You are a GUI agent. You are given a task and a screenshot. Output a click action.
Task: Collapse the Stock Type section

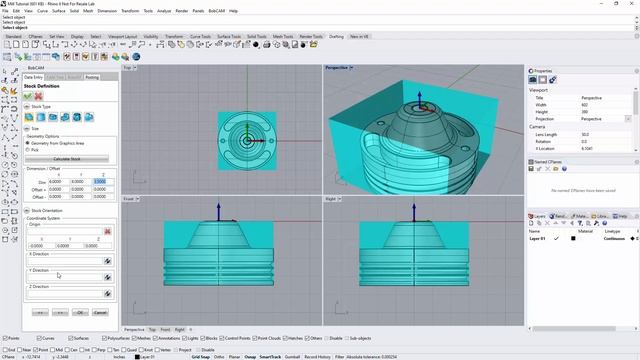pyautogui.click(x=27, y=107)
